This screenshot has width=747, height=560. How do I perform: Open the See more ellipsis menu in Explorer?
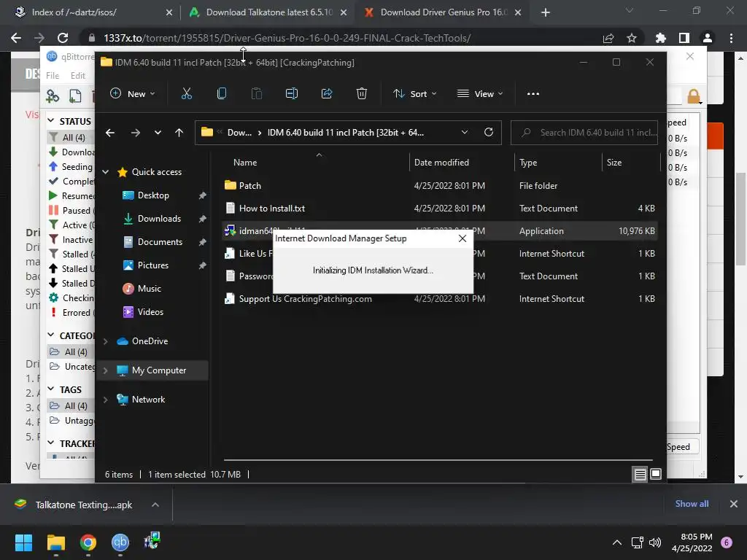(x=533, y=94)
